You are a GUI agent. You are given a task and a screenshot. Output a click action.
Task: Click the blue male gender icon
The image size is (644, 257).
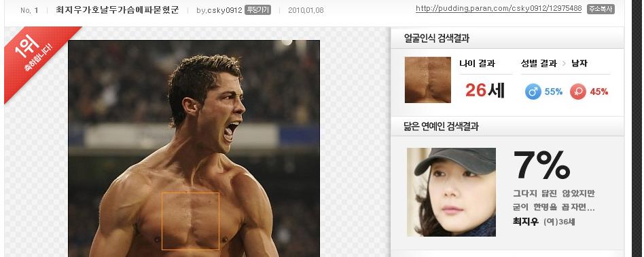tap(533, 92)
